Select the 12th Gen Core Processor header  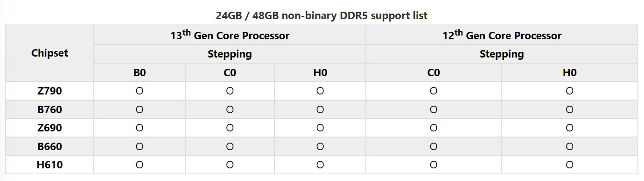tap(502, 35)
